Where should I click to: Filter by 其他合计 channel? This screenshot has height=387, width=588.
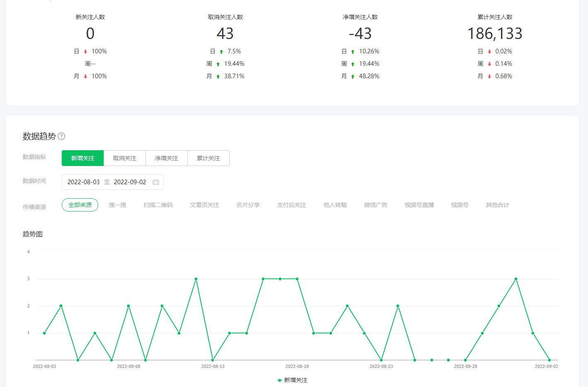tap(498, 205)
